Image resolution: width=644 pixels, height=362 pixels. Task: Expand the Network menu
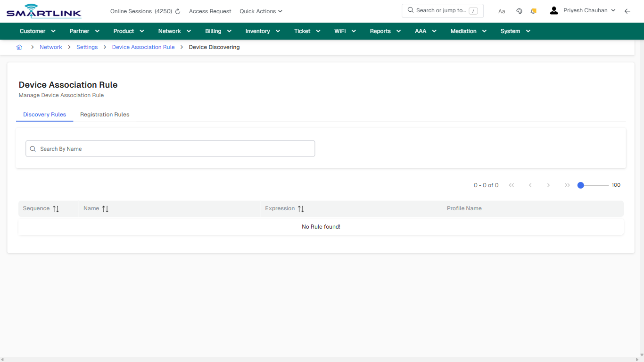tap(174, 31)
